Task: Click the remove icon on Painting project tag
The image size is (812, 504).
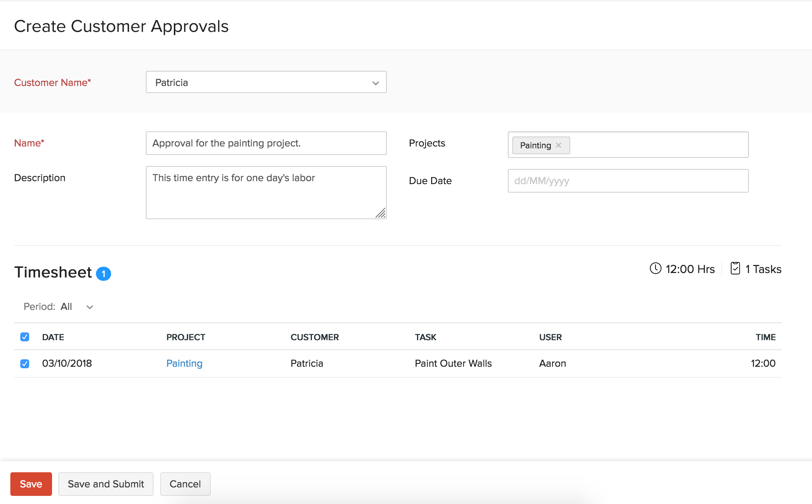Action: pyautogui.click(x=559, y=145)
